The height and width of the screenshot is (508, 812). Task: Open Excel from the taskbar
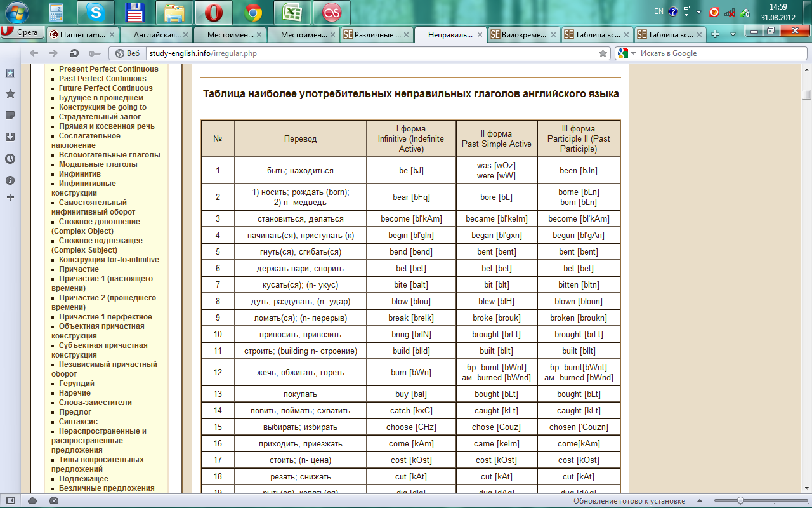(292, 12)
